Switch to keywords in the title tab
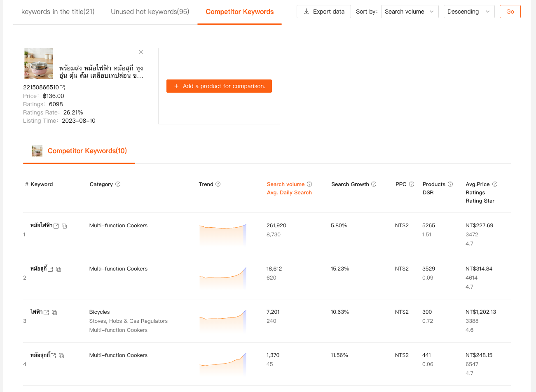The image size is (536, 392). (58, 12)
